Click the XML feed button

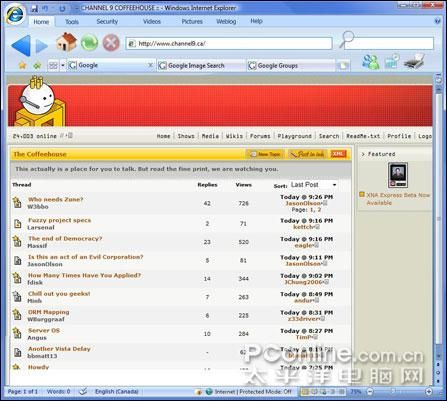click(x=338, y=154)
